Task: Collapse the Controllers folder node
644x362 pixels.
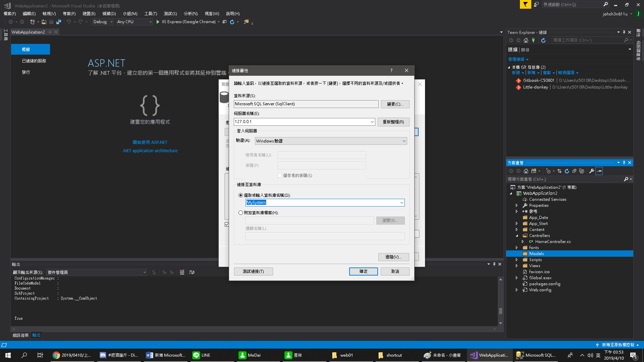Action: pos(517,236)
